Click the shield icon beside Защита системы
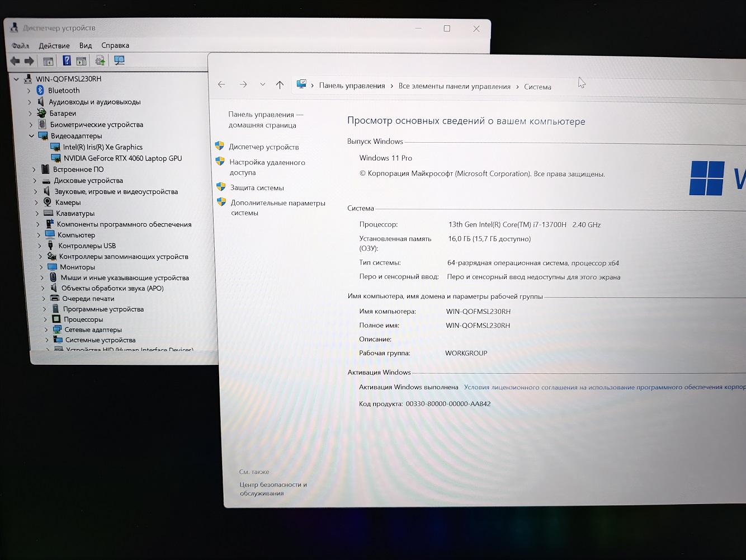Image resolution: width=746 pixels, height=560 pixels. tap(221, 187)
